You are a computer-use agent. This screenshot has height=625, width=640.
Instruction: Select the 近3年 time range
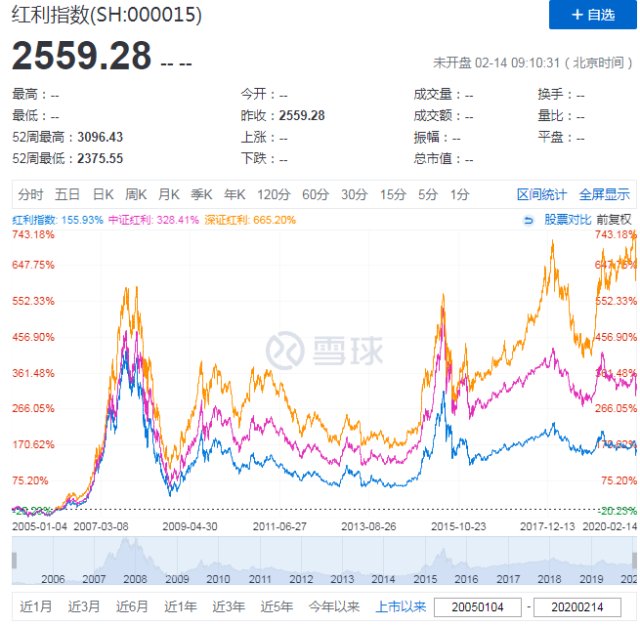click(x=228, y=606)
